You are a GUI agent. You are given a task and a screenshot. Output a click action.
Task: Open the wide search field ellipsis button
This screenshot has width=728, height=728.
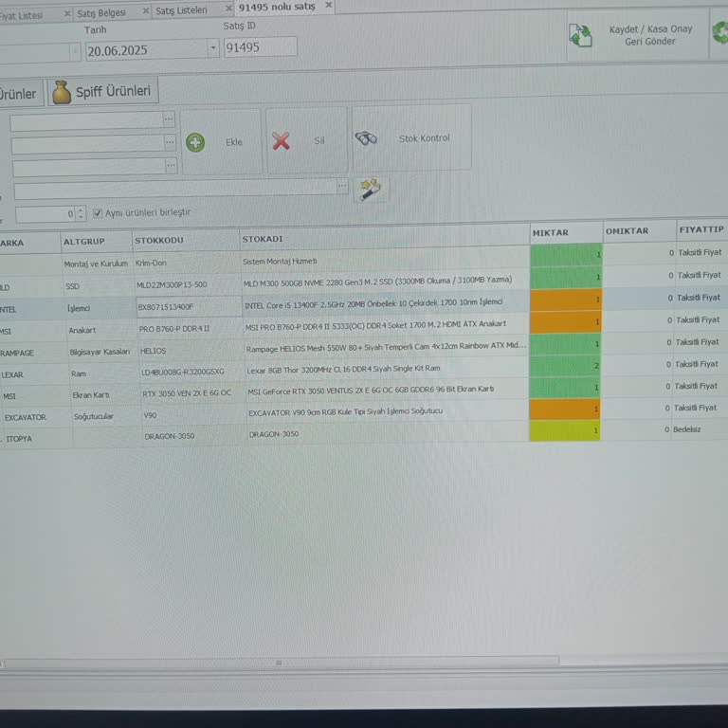pos(342,186)
